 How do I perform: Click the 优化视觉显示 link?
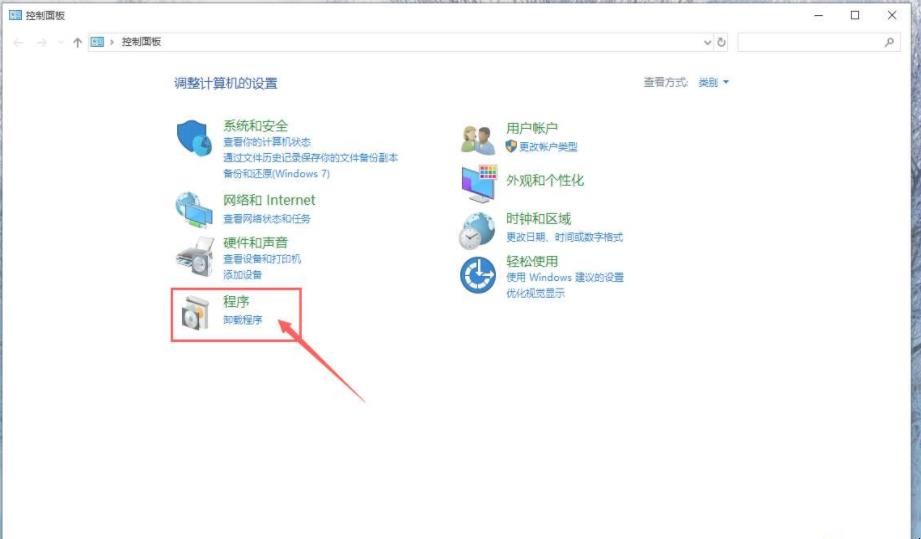tap(535, 293)
